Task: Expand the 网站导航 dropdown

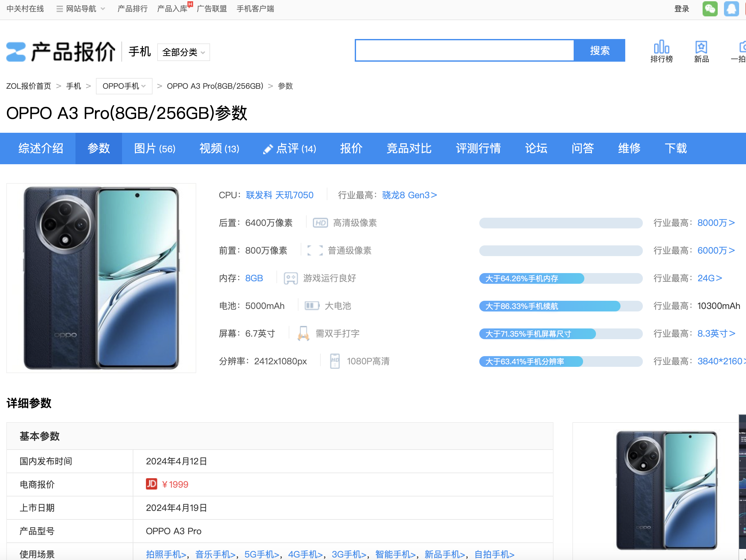Action: 81,9
